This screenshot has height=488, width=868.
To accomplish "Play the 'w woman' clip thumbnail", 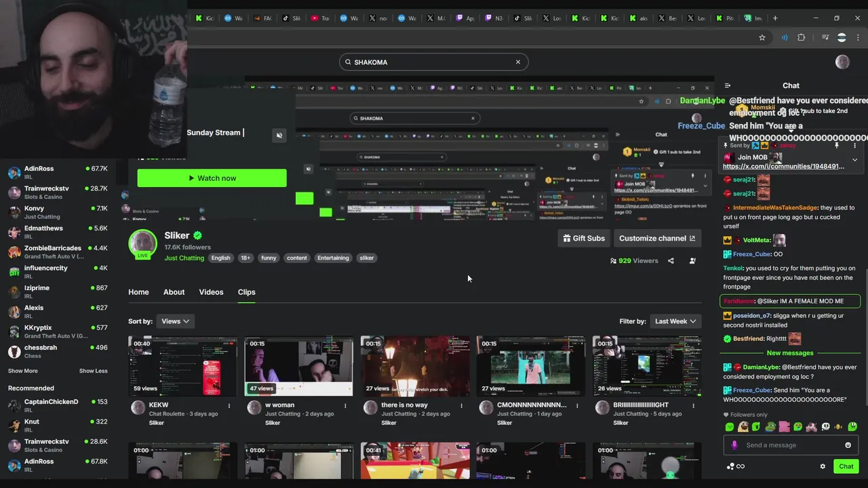I will [x=298, y=365].
